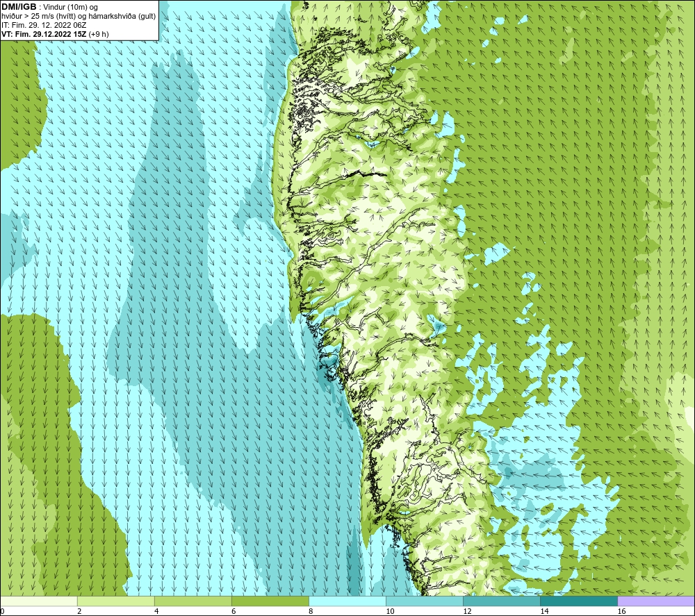Click the legend scale label '14'
Viewport: 695px width, 616px height.
point(544,611)
